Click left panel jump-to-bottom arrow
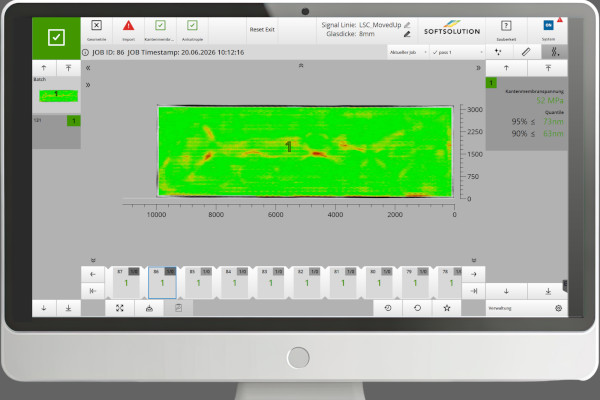The height and width of the screenshot is (400, 600). pos(68,308)
